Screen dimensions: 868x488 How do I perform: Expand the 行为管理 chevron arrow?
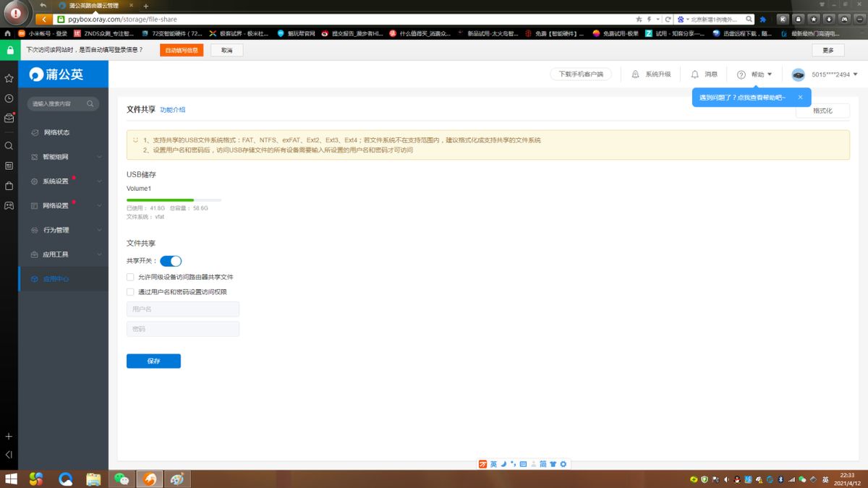(99, 230)
